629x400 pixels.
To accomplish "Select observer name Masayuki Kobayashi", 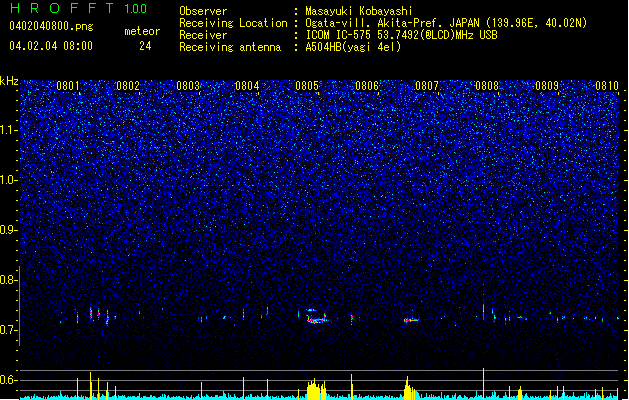I will 359,11.
